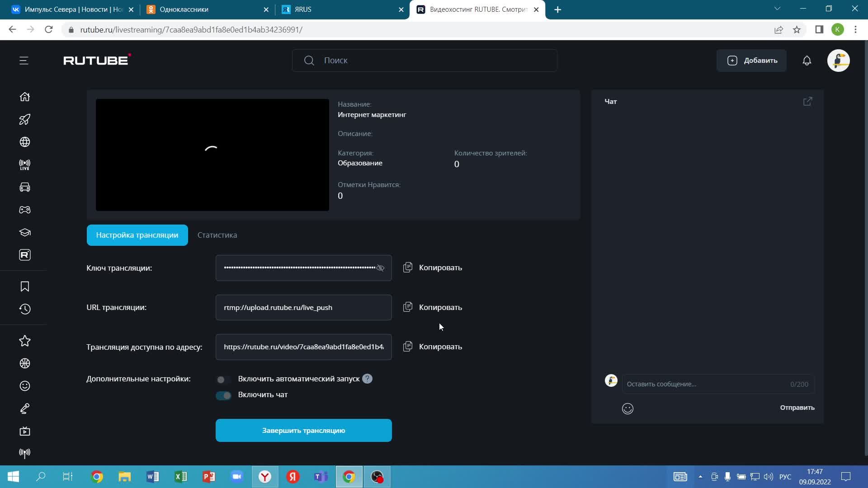Viewport: 868px width, 488px height.
Task: Open the user avatar profile menu
Action: [838, 61]
